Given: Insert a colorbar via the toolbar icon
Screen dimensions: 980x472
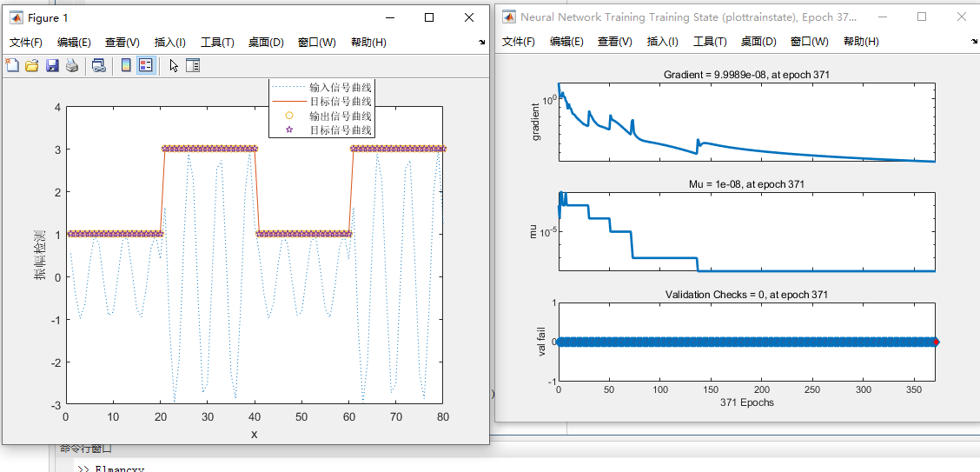Looking at the screenshot, I should [x=126, y=65].
